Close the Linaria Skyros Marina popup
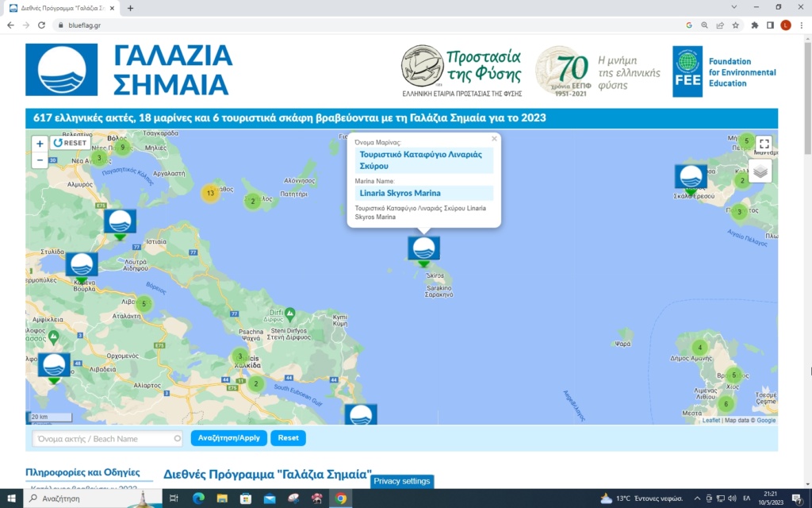812x508 pixels. coord(494,137)
